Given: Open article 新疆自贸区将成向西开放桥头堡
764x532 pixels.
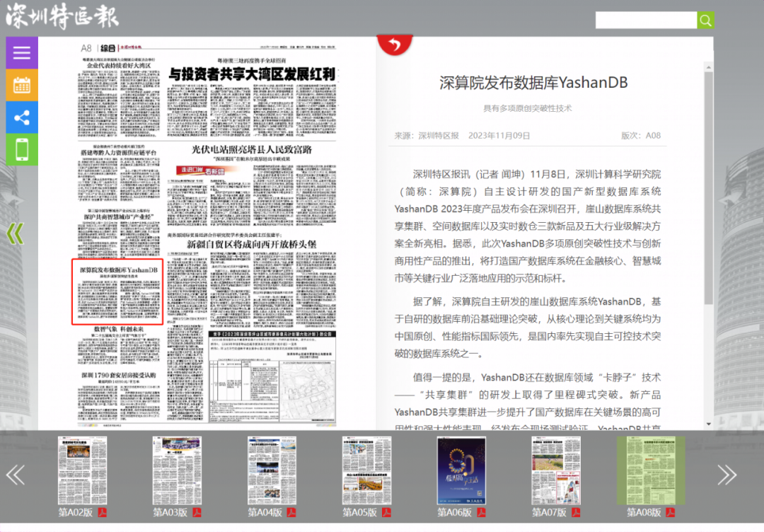Looking at the screenshot, I should pos(251,244).
